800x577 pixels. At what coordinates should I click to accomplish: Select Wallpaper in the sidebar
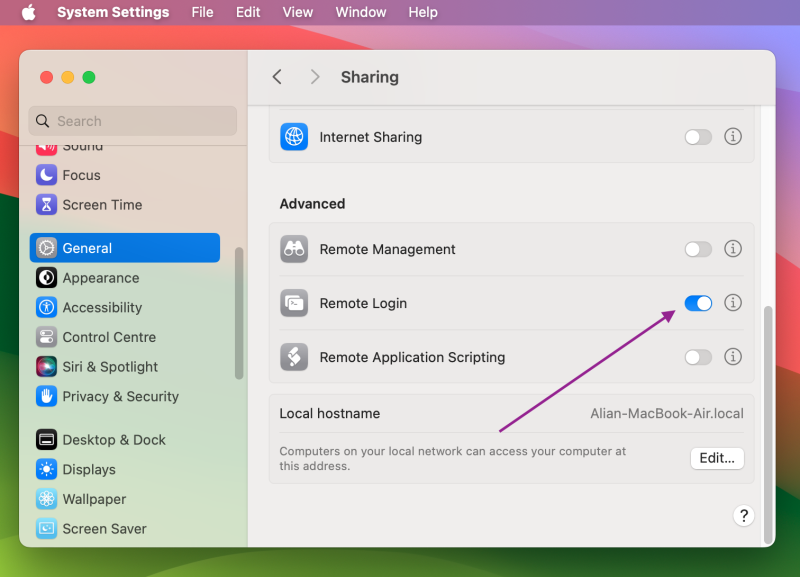(125, 498)
